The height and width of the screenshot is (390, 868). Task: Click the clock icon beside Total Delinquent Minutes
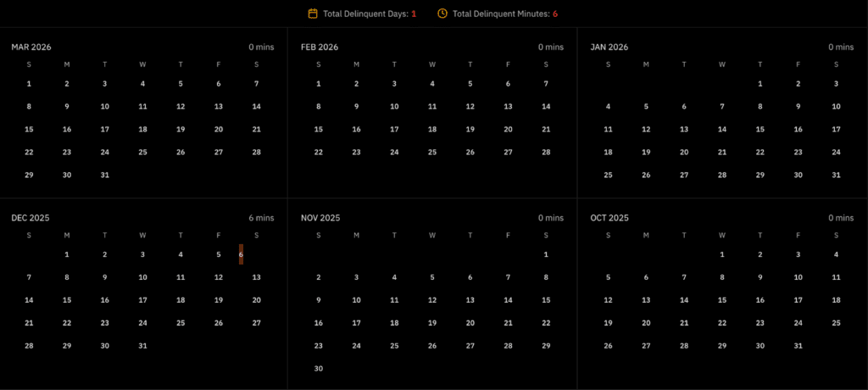coord(442,14)
